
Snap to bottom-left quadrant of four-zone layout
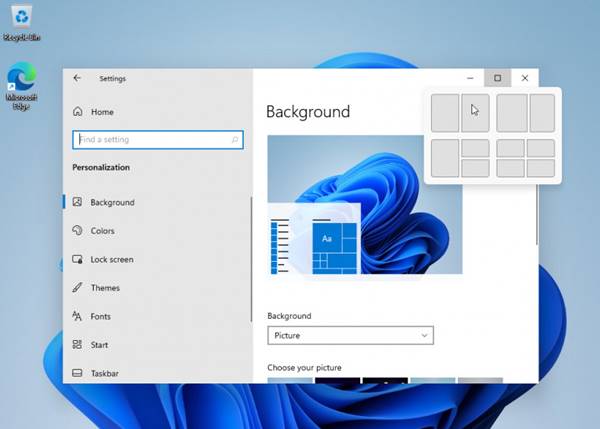510,168
